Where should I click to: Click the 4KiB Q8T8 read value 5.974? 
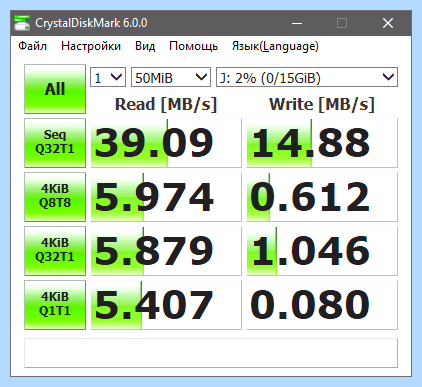point(166,197)
